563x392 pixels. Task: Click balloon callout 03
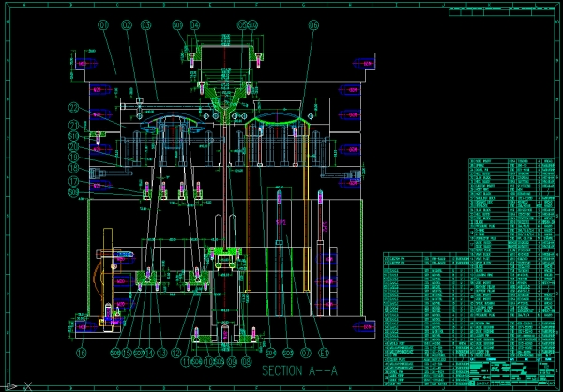click(146, 24)
